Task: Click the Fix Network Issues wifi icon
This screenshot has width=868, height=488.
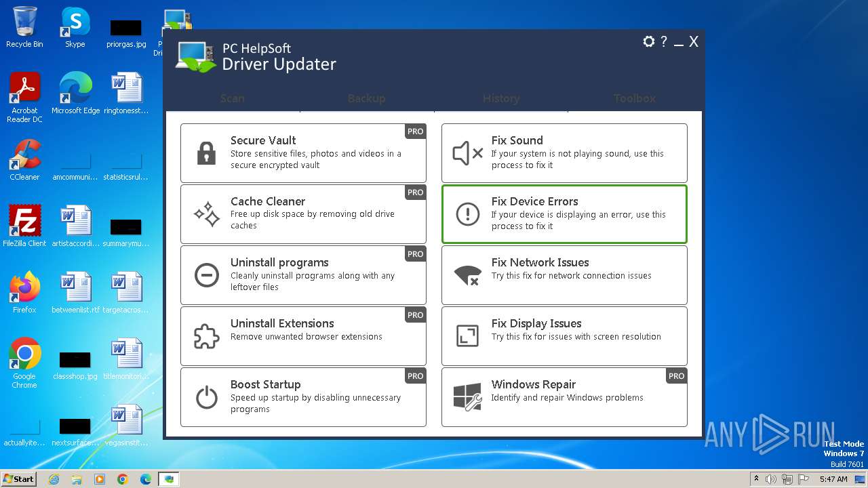Action: [x=467, y=275]
